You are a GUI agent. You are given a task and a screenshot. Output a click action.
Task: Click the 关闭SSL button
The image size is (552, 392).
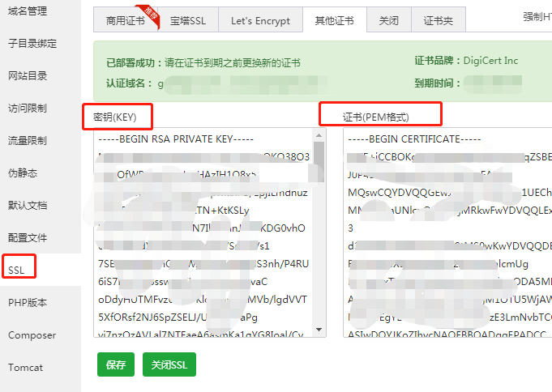point(169,364)
